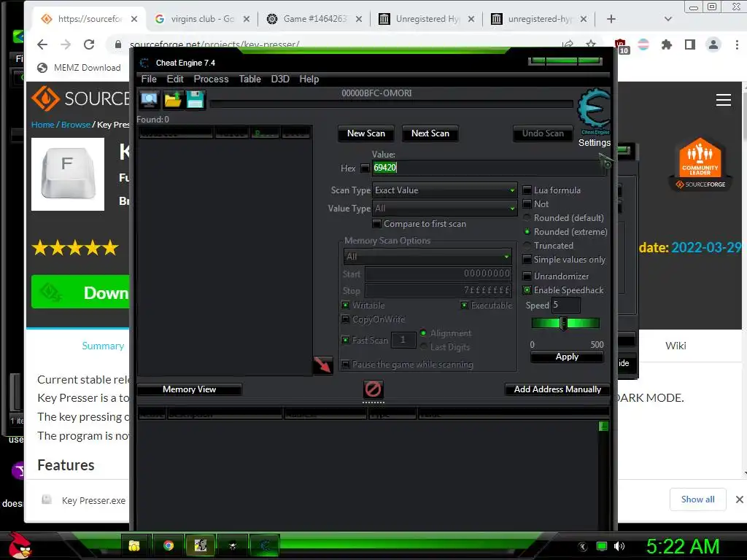This screenshot has width=747, height=560.
Task: Enable Simple values only checkbox
Action: [x=527, y=260]
